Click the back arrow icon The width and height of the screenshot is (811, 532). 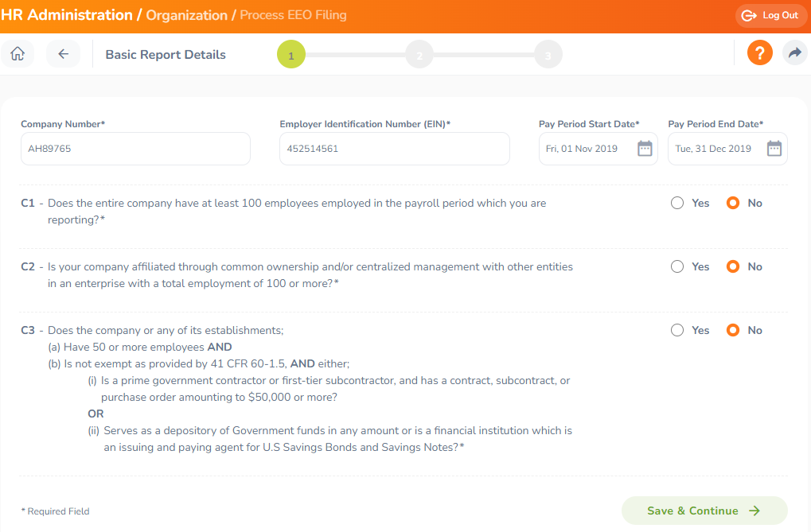pyautogui.click(x=63, y=54)
